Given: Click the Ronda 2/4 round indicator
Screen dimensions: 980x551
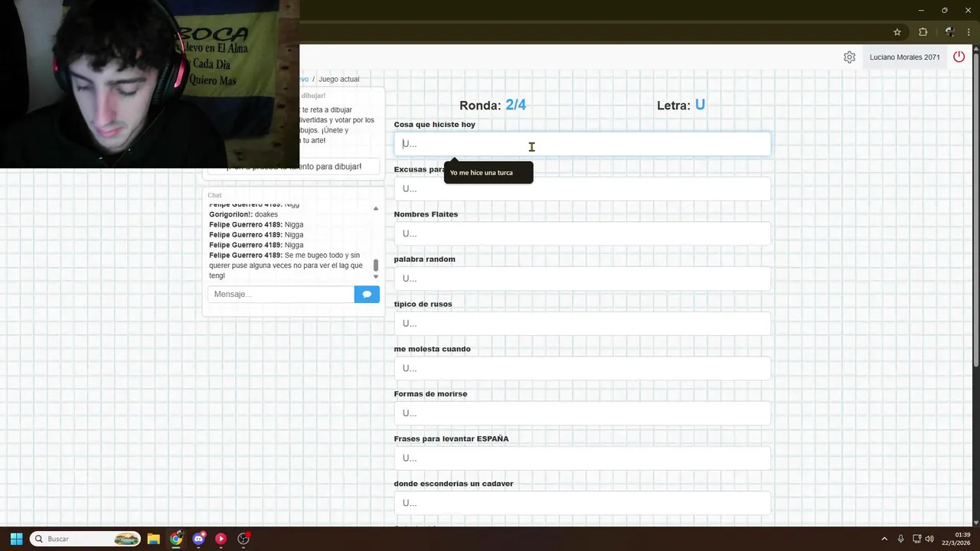Looking at the screenshot, I should (x=492, y=105).
